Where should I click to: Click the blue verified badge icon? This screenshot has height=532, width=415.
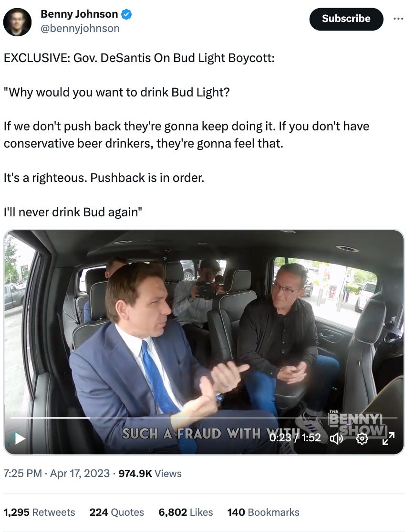(127, 15)
